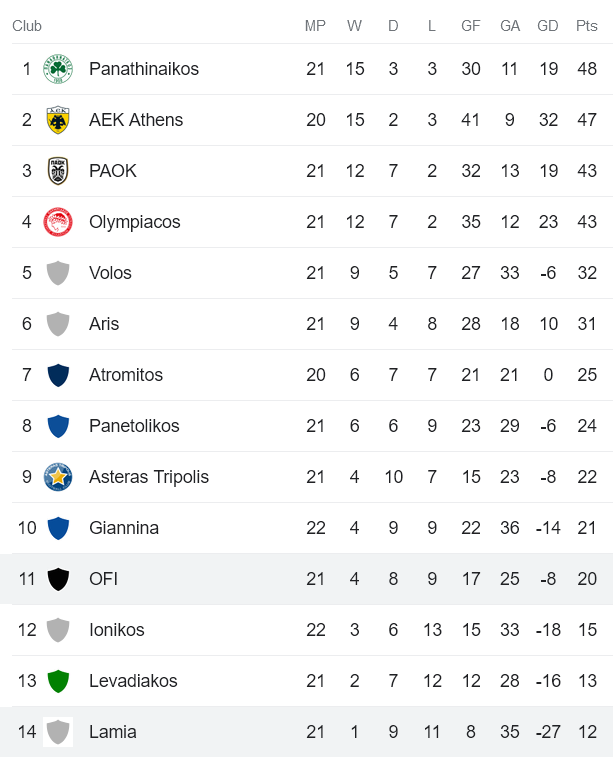The image size is (613, 757).
Task: Click the AEK Athens club crest
Action: (x=58, y=120)
